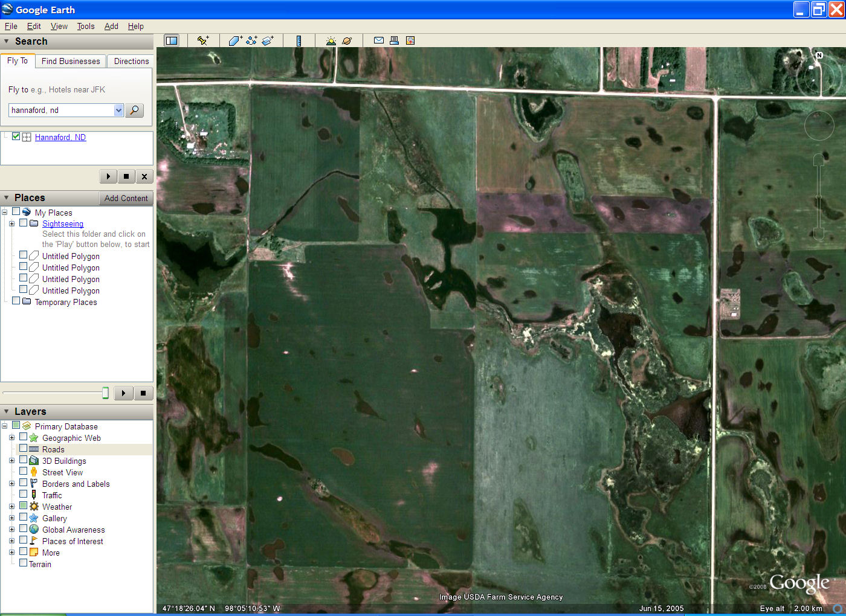
Task: Enable the Street View layer checkbox
Action: tap(24, 471)
